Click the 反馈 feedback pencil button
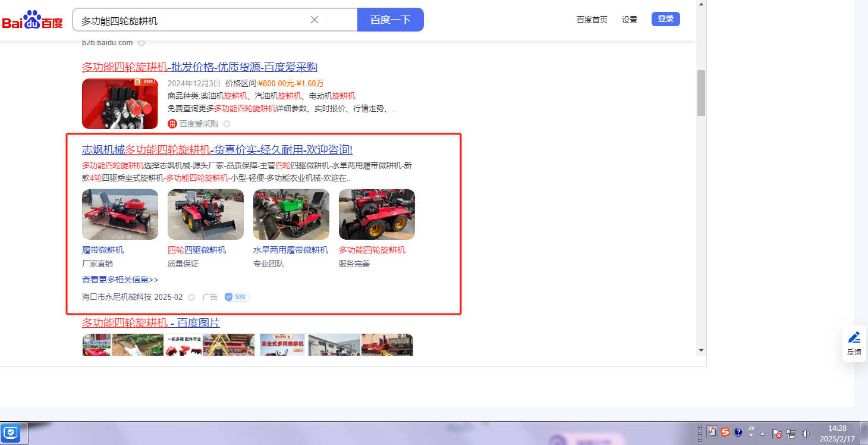Screen dimensions: 868x445 (854, 343)
